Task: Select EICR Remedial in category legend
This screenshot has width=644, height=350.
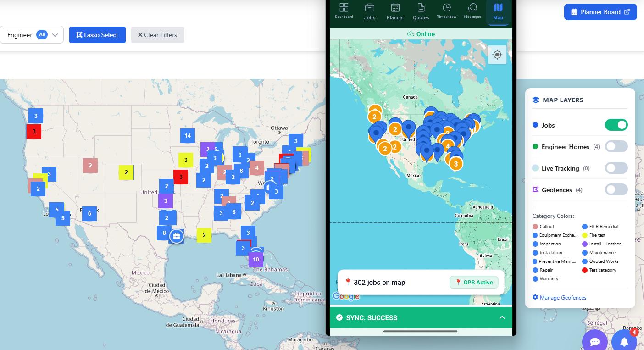Action: 604,227
